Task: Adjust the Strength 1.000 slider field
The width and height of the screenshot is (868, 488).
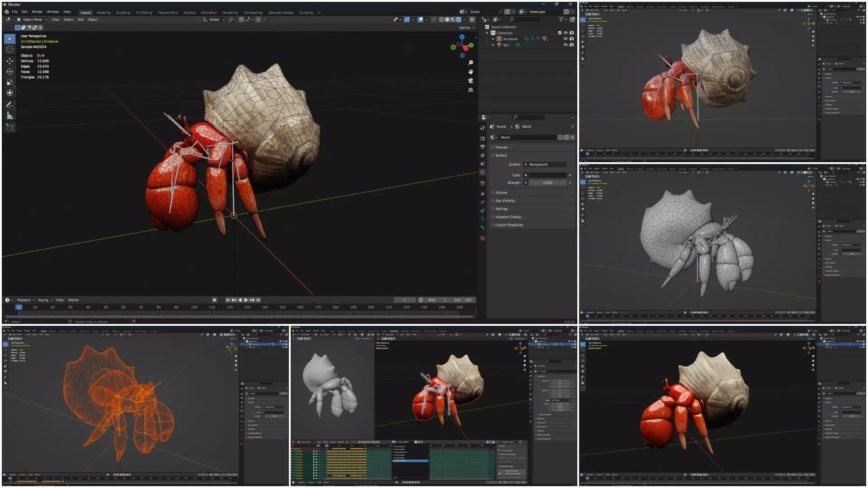Action: [x=547, y=183]
